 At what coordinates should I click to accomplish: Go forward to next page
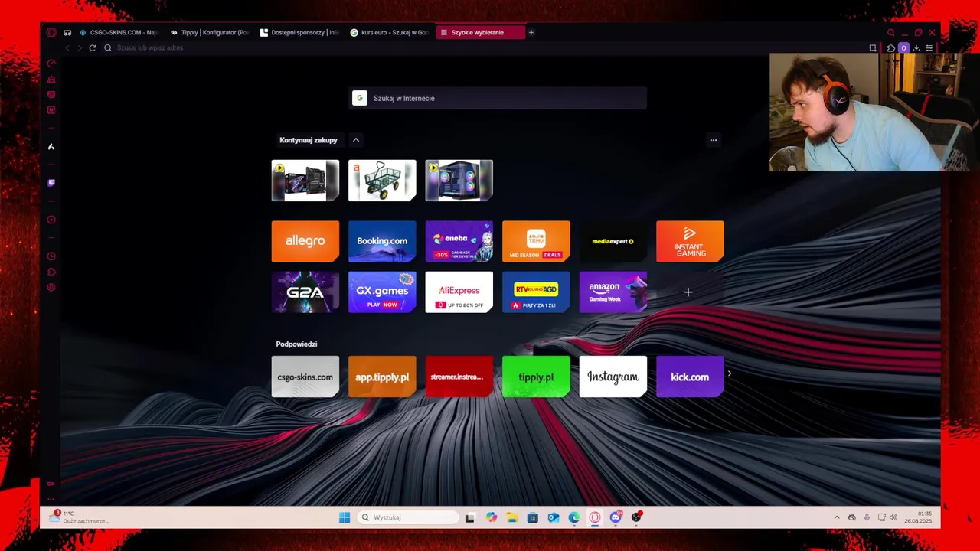click(79, 47)
